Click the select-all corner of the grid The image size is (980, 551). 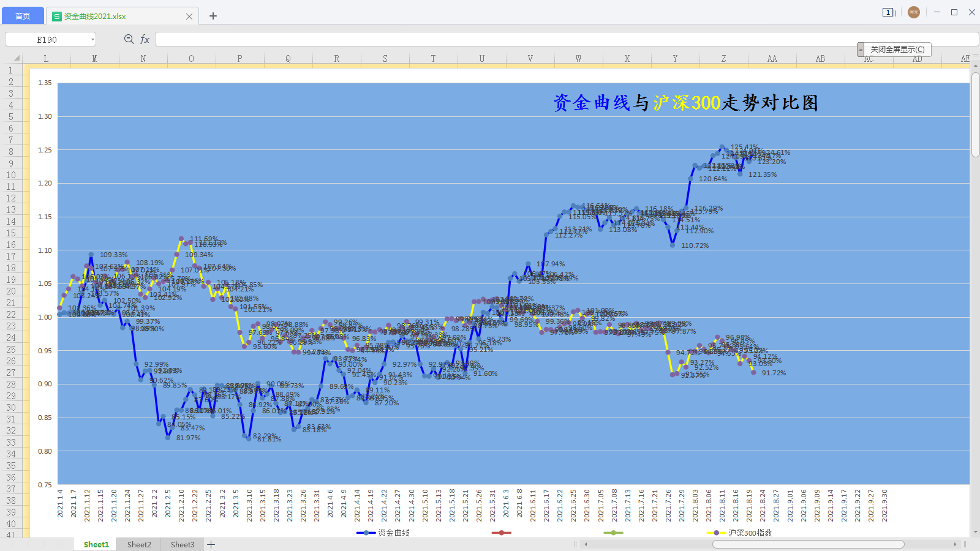17,59
